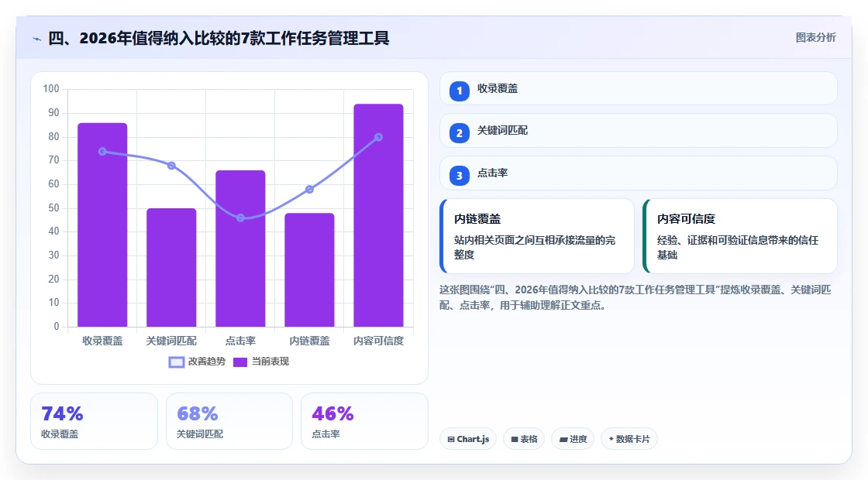Toggle the 当前表现 legend swatch
Screen dimensions: 868x480
point(239,362)
